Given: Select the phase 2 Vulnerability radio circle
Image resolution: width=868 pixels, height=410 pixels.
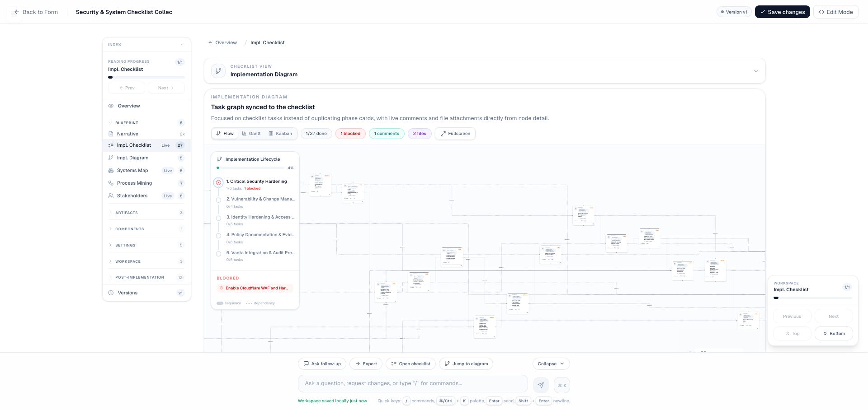Looking at the screenshot, I should [218, 200].
